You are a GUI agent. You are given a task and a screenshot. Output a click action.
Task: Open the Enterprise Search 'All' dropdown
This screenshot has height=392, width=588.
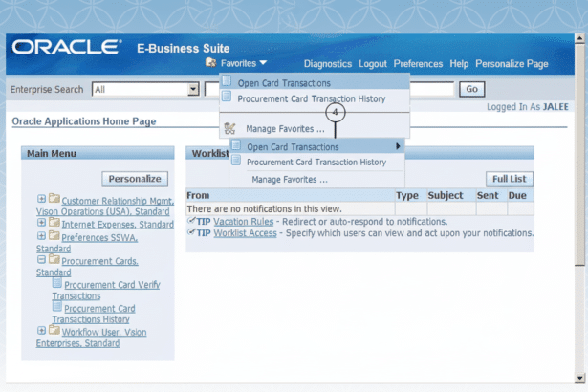tap(145, 89)
